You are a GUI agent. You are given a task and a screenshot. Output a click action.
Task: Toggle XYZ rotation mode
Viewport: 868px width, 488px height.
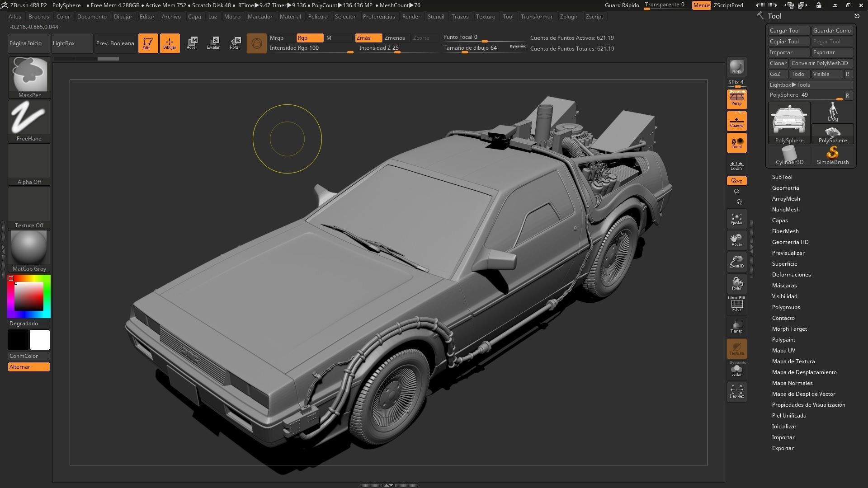click(736, 181)
